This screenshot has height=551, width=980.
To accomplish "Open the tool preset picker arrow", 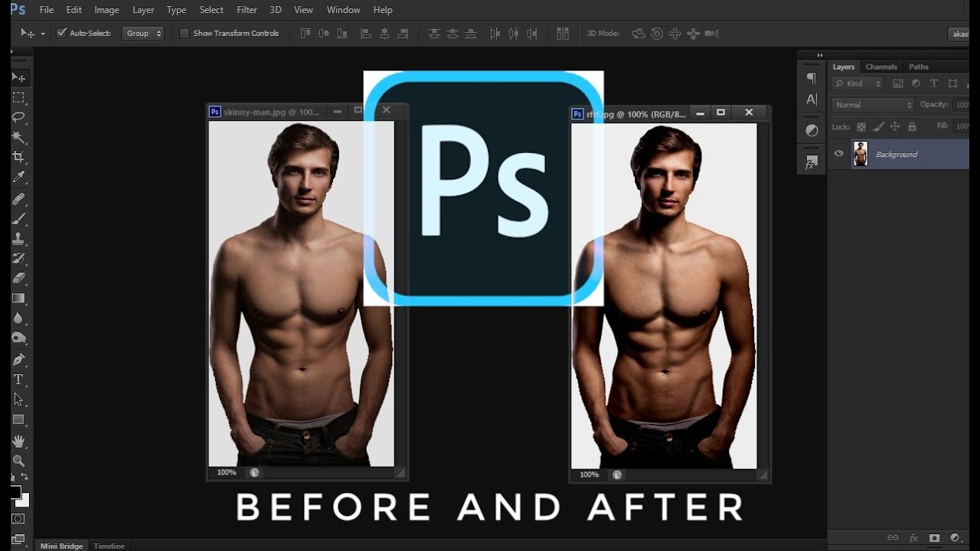I will click(x=43, y=34).
